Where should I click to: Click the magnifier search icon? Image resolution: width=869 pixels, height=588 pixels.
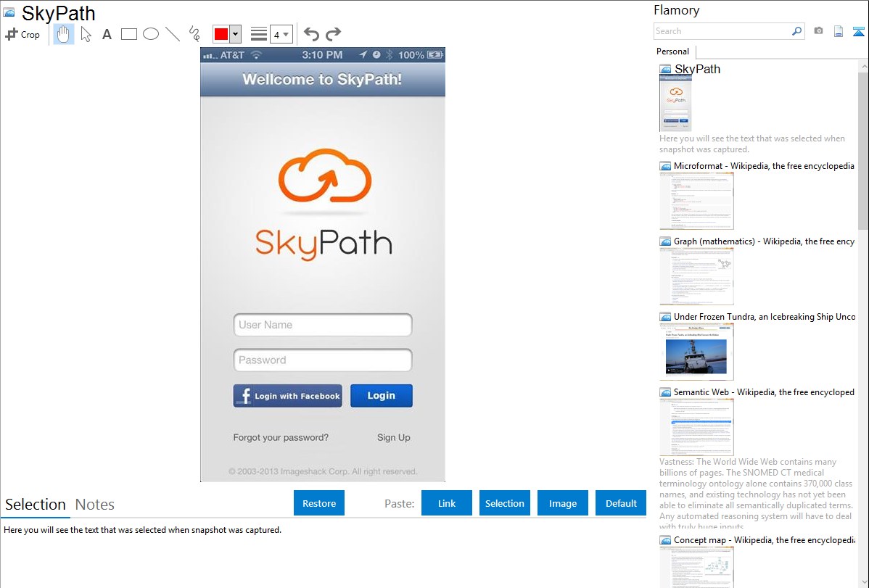click(x=797, y=31)
